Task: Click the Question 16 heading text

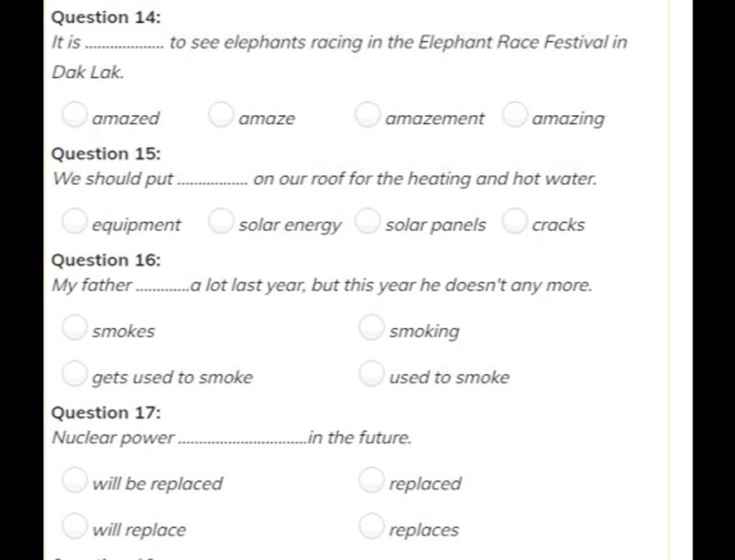Action: [x=106, y=261]
